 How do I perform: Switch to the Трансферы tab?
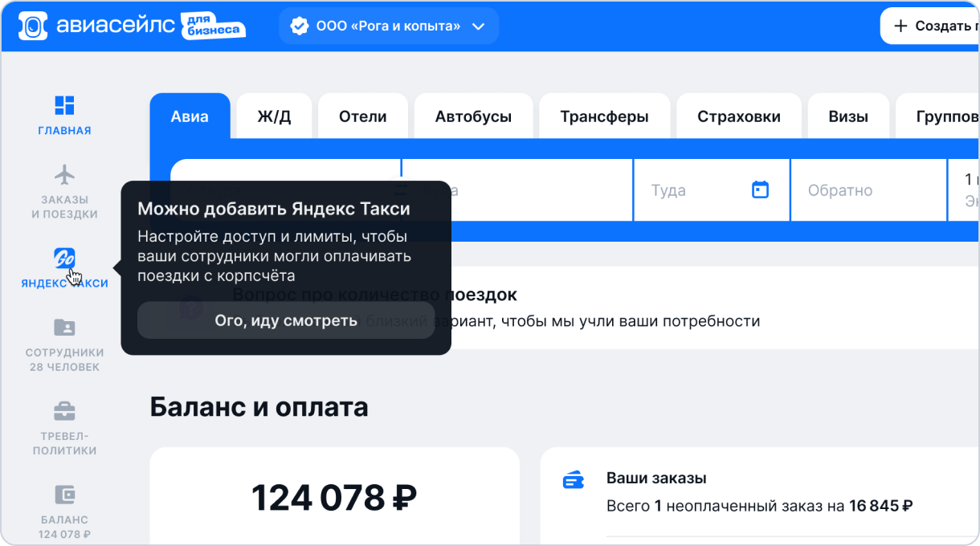point(604,116)
